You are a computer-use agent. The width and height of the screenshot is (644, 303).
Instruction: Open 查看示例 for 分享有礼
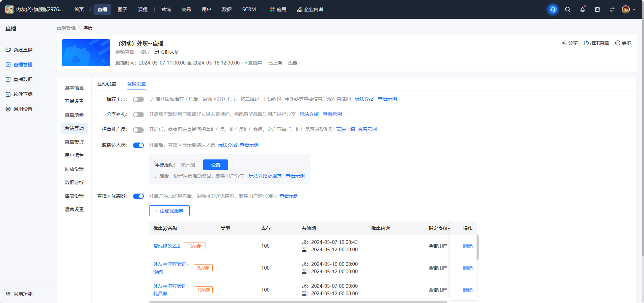pos(332,114)
